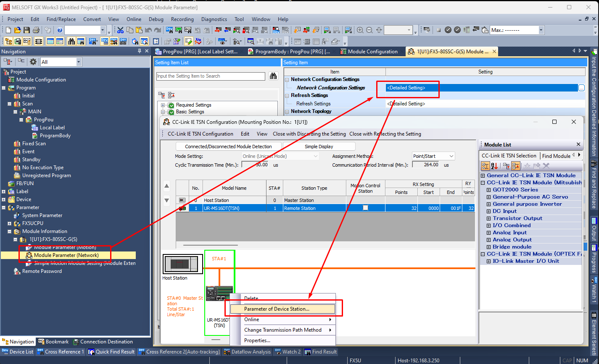Screen dimensions: 599x364
Task: Select Properties... from the context menu
Action: (x=283, y=340)
